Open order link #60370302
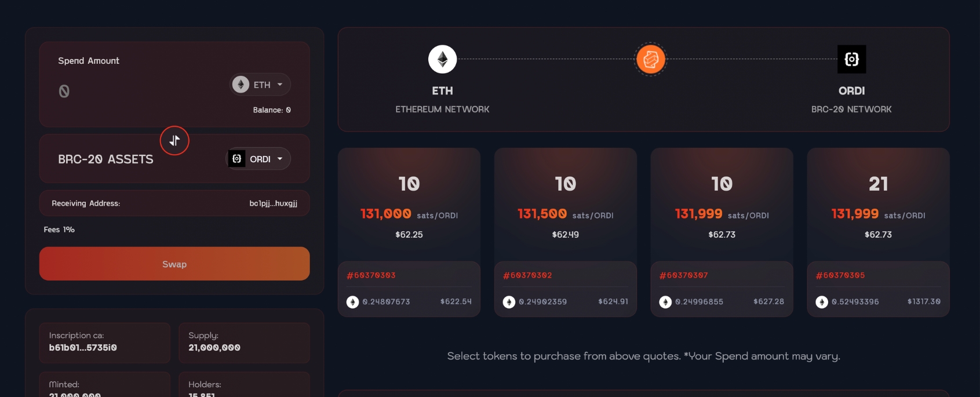The width and height of the screenshot is (980, 397). click(x=527, y=275)
